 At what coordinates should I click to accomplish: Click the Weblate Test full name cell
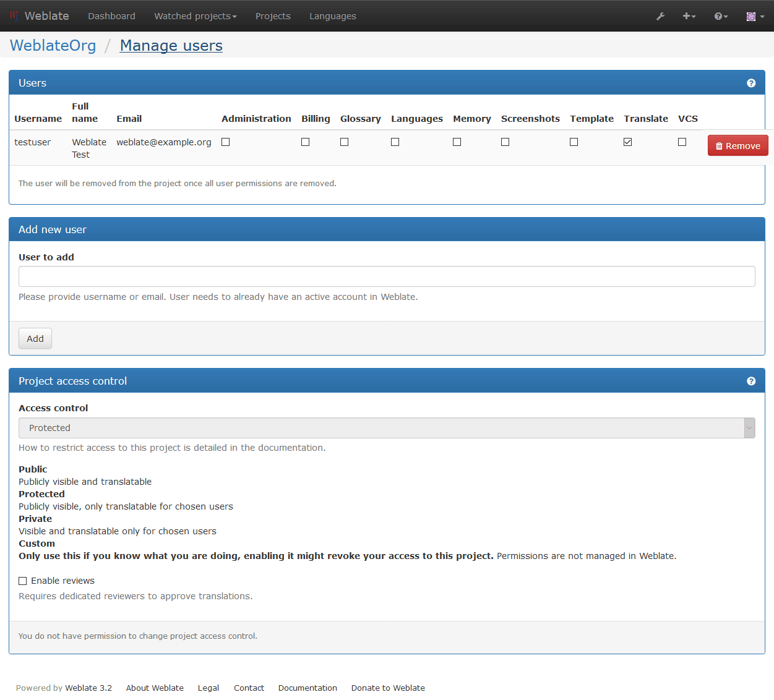(89, 148)
